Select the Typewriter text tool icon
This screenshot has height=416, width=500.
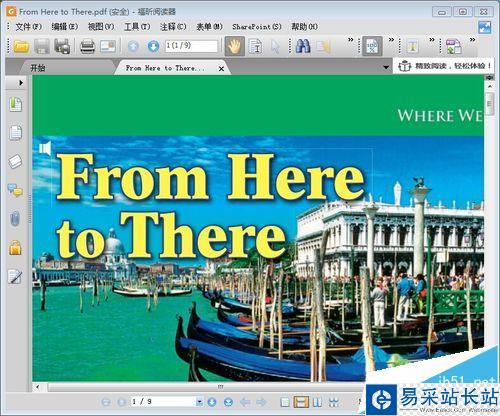[413, 46]
